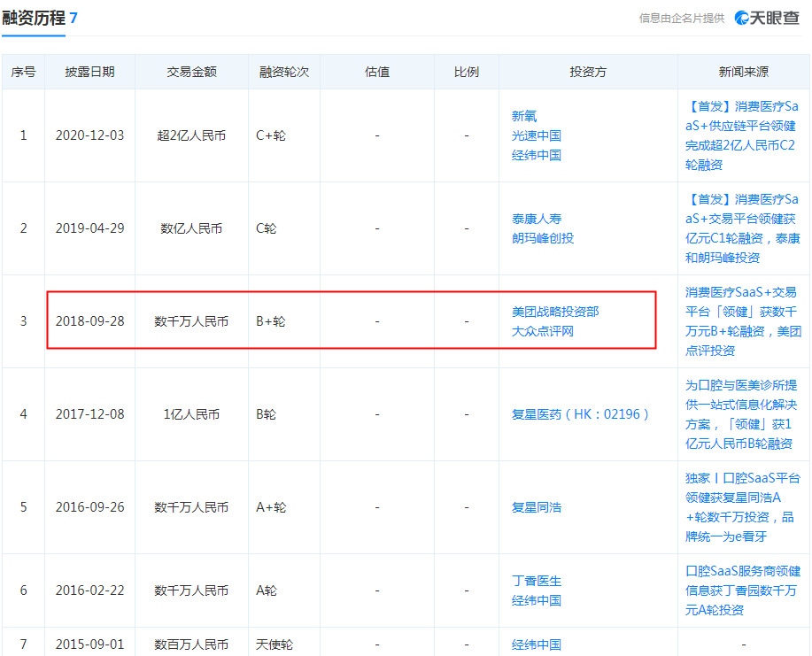This screenshot has width=812, height=656.
Task: Open investor link 泰康人寿
Action: [x=537, y=219]
